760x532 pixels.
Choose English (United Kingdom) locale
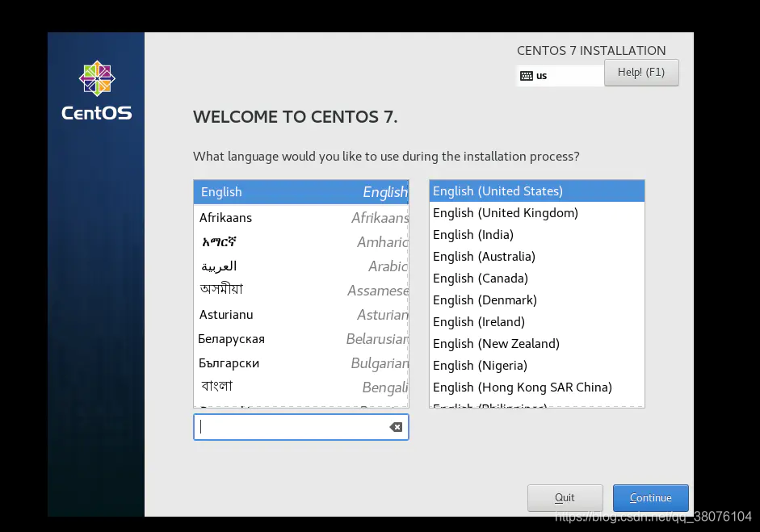(536, 212)
